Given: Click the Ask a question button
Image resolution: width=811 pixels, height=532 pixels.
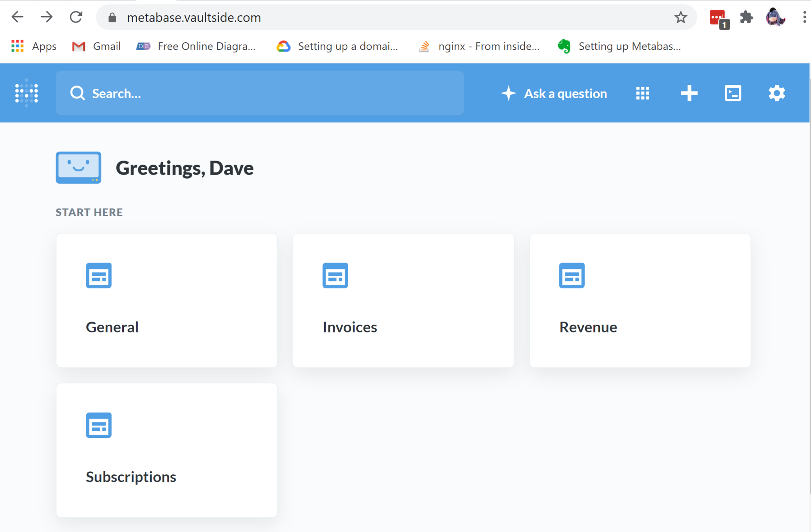Looking at the screenshot, I should [x=554, y=93].
